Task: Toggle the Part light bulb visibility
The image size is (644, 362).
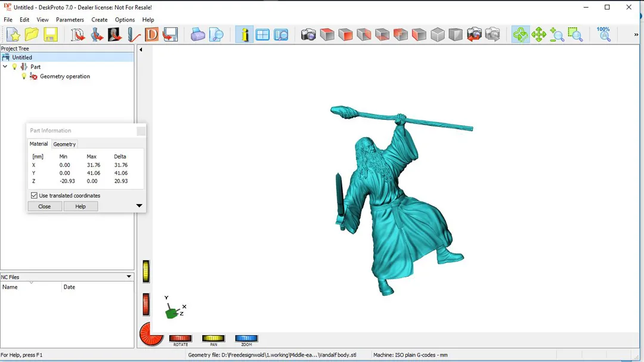Action: [x=15, y=67]
